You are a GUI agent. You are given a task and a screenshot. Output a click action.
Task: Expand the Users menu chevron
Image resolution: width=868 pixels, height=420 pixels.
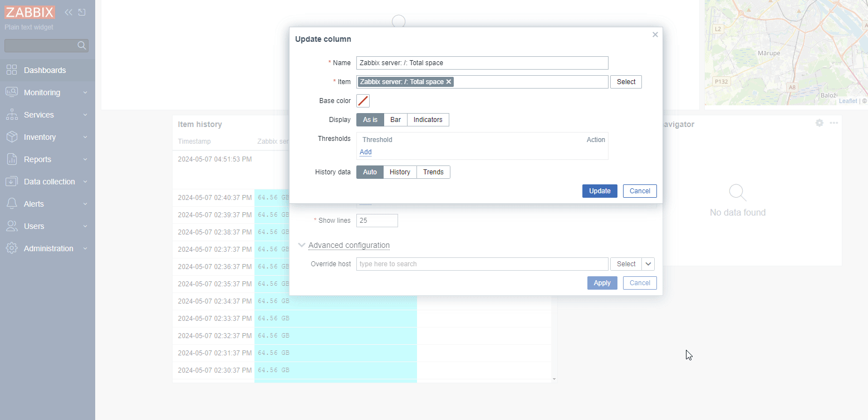tap(85, 226)
